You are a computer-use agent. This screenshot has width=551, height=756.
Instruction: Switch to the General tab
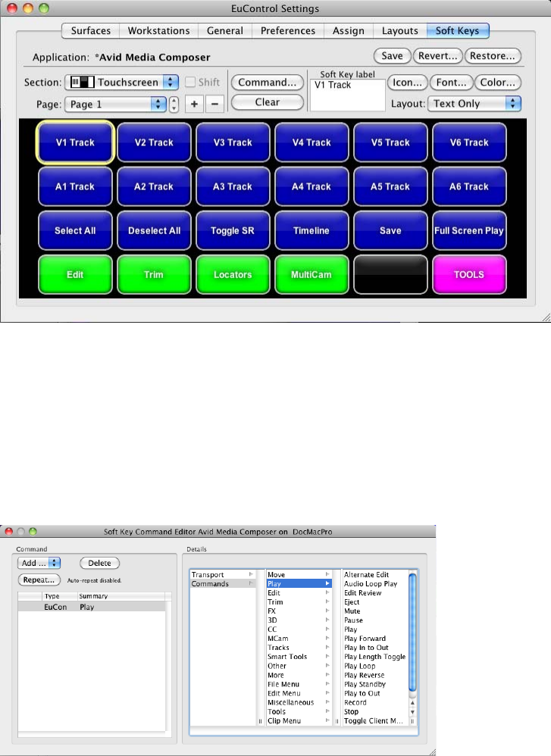(x=225, y=30)
